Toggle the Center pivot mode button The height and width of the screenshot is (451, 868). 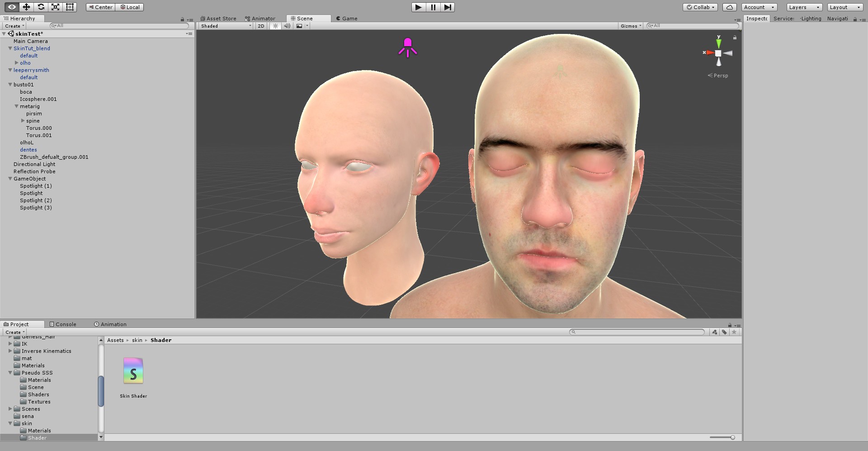100,7
